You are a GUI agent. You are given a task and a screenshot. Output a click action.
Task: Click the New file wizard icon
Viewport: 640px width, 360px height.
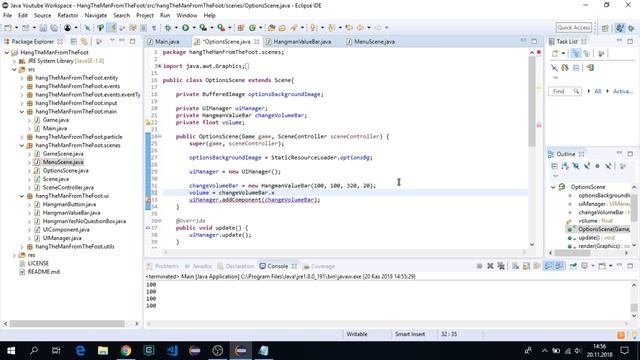[8, 28]
